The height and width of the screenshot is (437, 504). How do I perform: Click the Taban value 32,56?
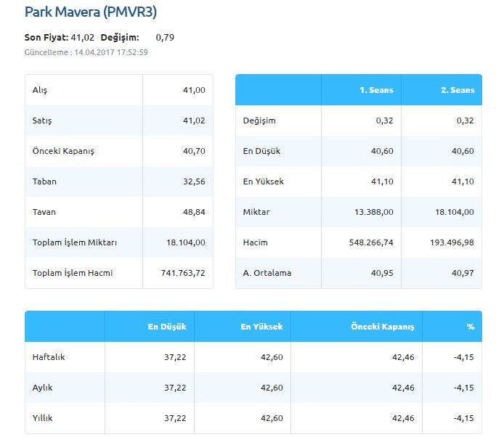click(x=194, y=181)
